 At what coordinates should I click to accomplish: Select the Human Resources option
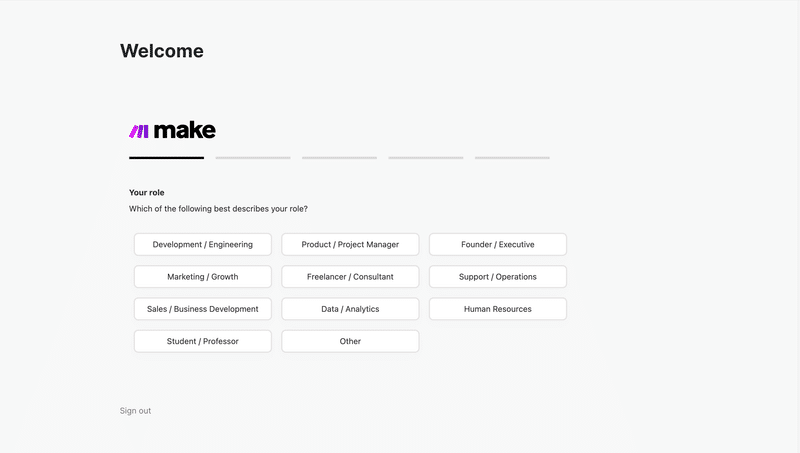tap(498, 309)
